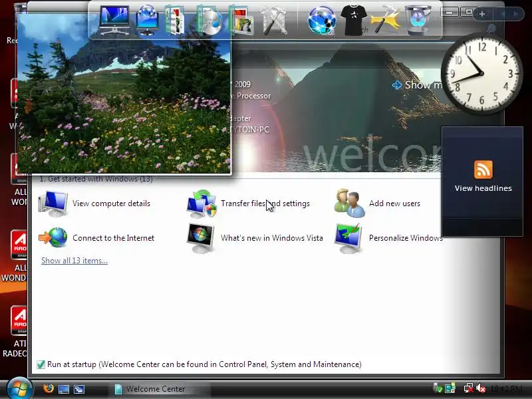This screenshot has height=399, width=532.
Task: Click the Show more details arrow link
Action: [417, 85]
